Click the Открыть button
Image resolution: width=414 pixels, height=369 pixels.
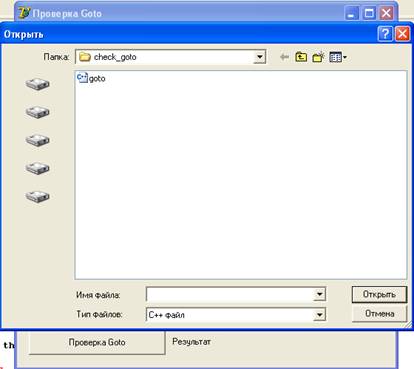coord(379,294)
